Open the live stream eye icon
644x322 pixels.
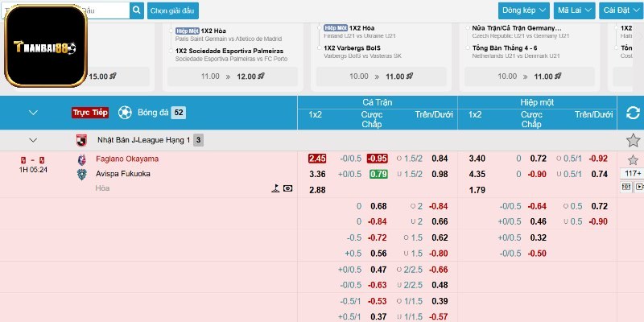tap(288, 188)
